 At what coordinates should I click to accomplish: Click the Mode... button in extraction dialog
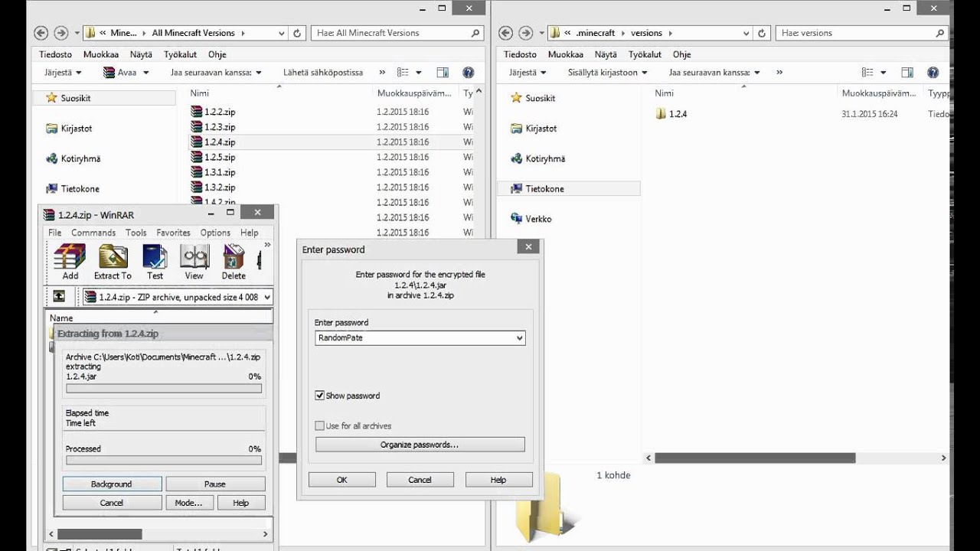188,503
